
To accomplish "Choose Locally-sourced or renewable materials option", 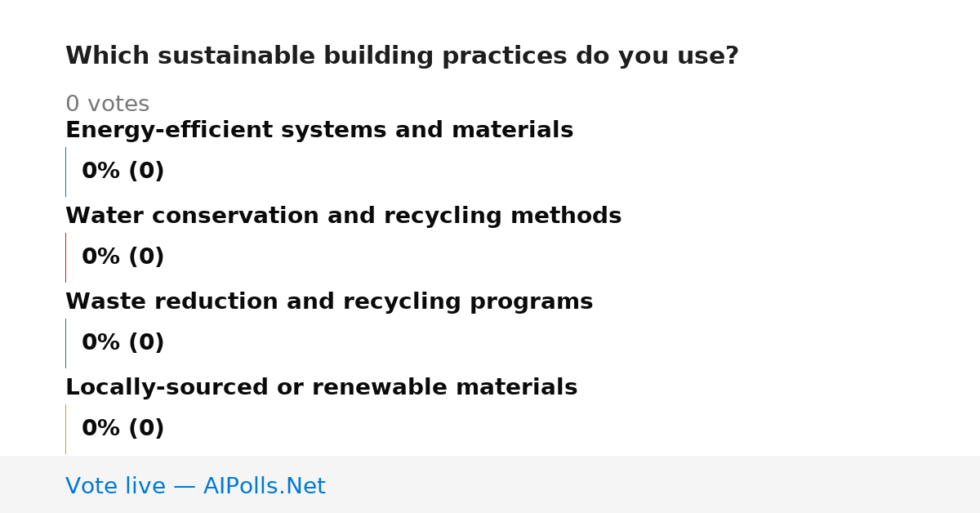I will (321, 388).
